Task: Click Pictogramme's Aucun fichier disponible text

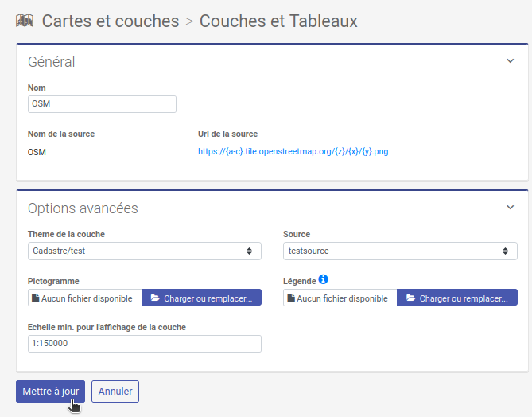Action: pos(87,298)
